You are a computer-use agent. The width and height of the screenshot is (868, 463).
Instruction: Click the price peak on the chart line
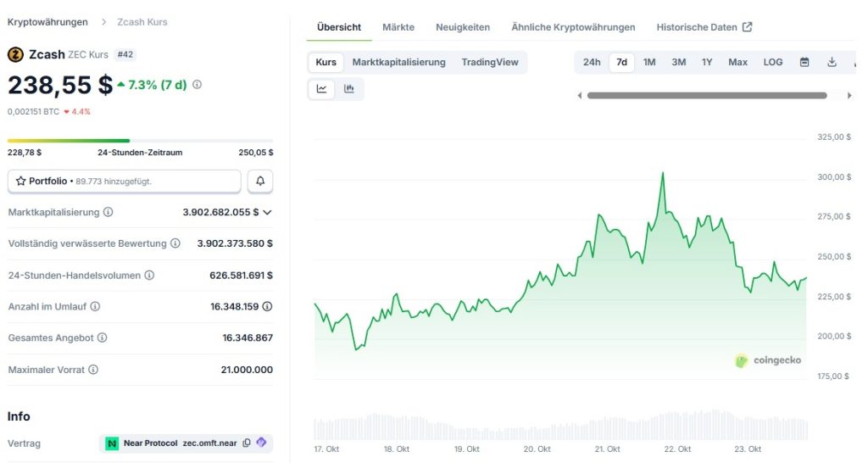(663, 173)
